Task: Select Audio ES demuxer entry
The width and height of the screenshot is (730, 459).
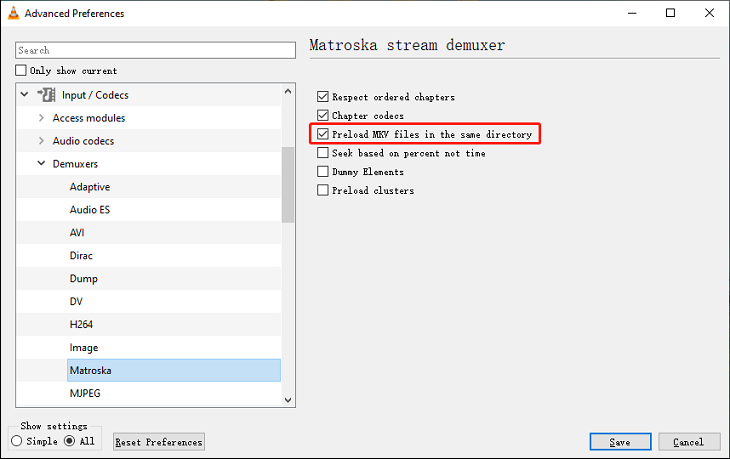Action: point(90,209)
